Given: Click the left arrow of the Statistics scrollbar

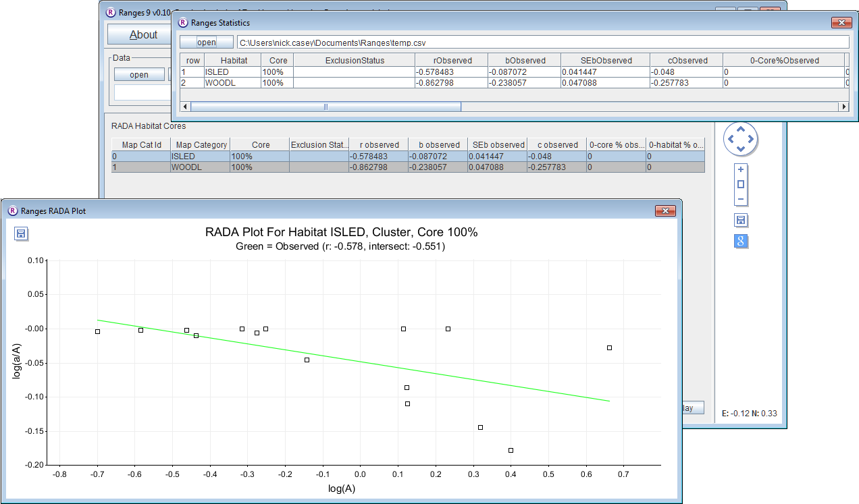Looking at the screenshot, I should point(186,107).
